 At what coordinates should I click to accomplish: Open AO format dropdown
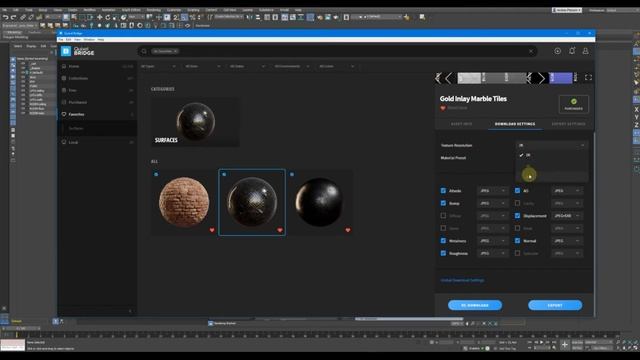pyautogui.click(x=567, y=191)
